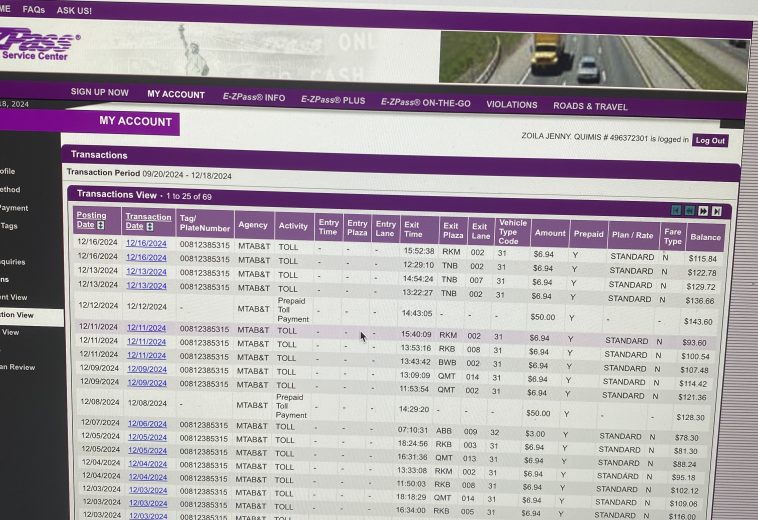Open transaction 12/13/2024 with exit time 13:22:27

(146, 286)
